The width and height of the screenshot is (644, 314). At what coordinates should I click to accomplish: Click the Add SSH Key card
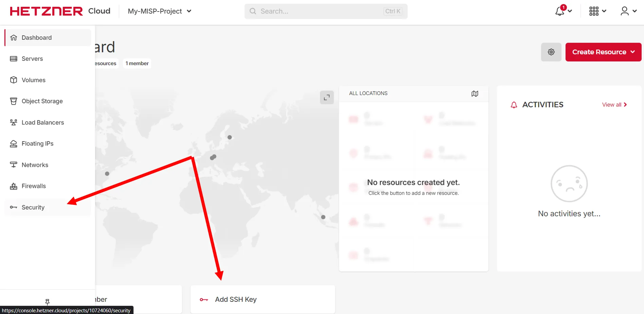262,299
